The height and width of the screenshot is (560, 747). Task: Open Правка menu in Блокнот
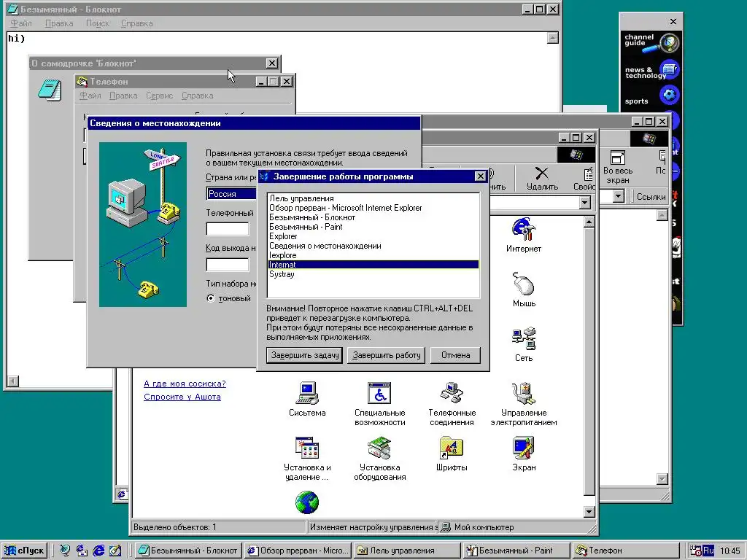click(59, 23)
